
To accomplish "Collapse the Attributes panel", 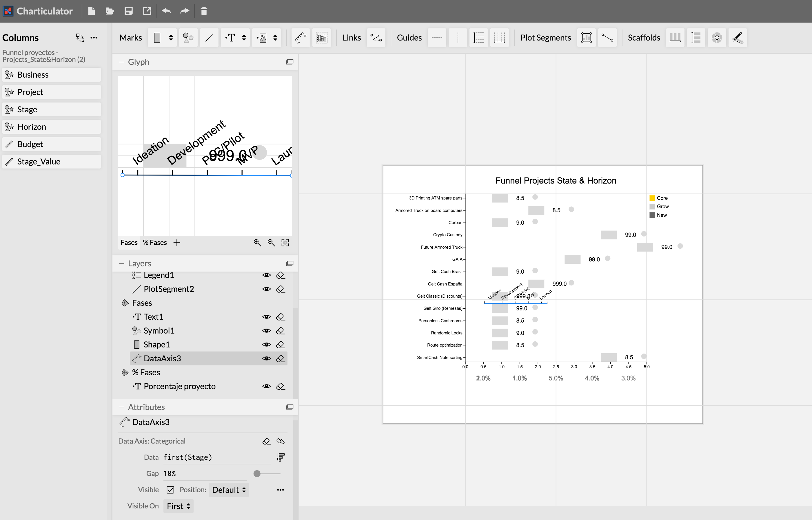I will pos(122,407).
